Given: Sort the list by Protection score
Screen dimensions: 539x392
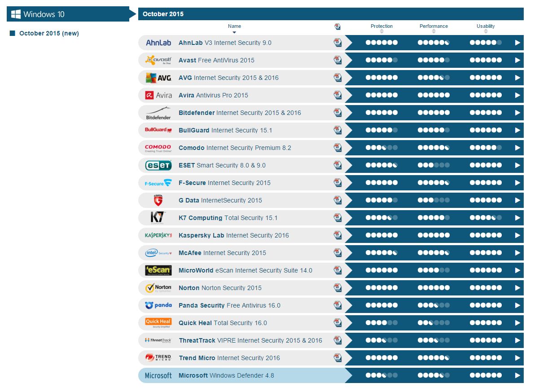Looking at the screenshot, I should tap(381, 29).
